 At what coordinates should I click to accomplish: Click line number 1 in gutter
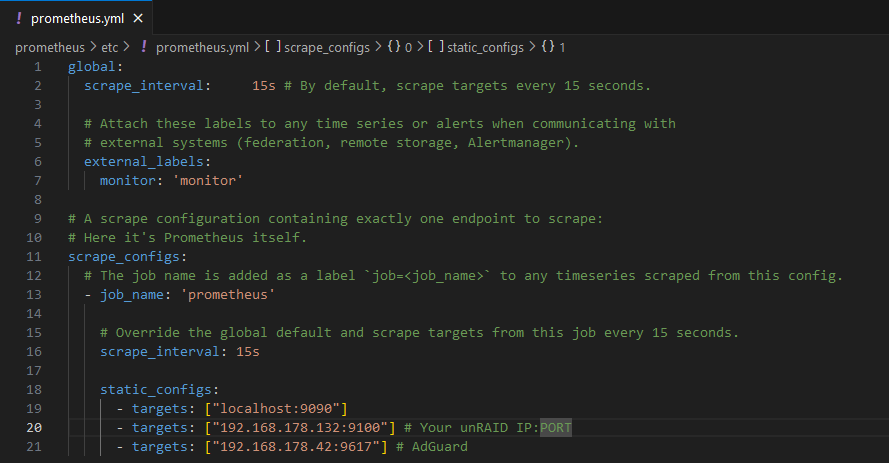tap(37, 67)
